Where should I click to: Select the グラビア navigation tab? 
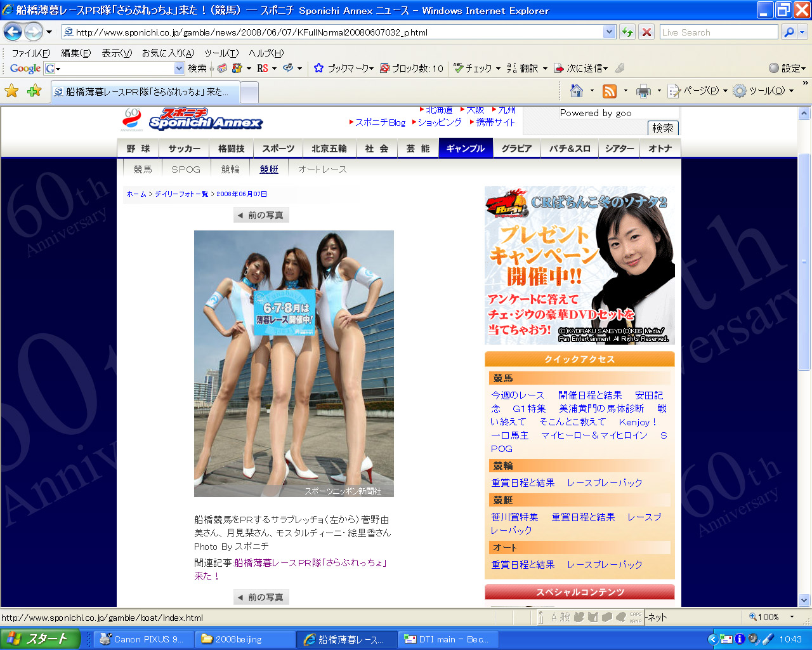(516, 149)
